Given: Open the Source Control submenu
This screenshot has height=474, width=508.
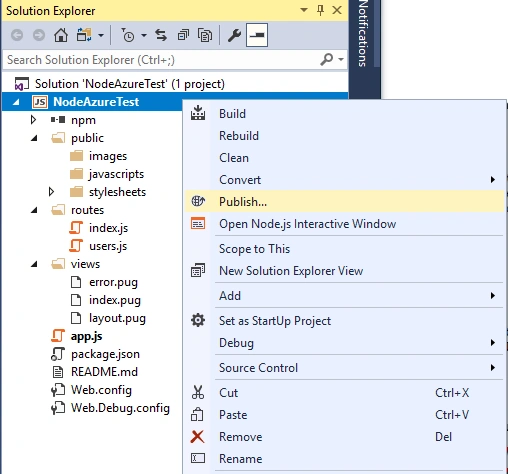Looking at the screenshot, I should tap(344, 368).
